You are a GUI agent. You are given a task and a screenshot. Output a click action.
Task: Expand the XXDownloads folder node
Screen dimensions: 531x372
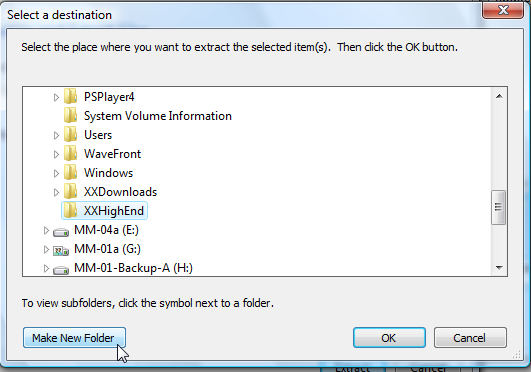(x=56, y=192)
